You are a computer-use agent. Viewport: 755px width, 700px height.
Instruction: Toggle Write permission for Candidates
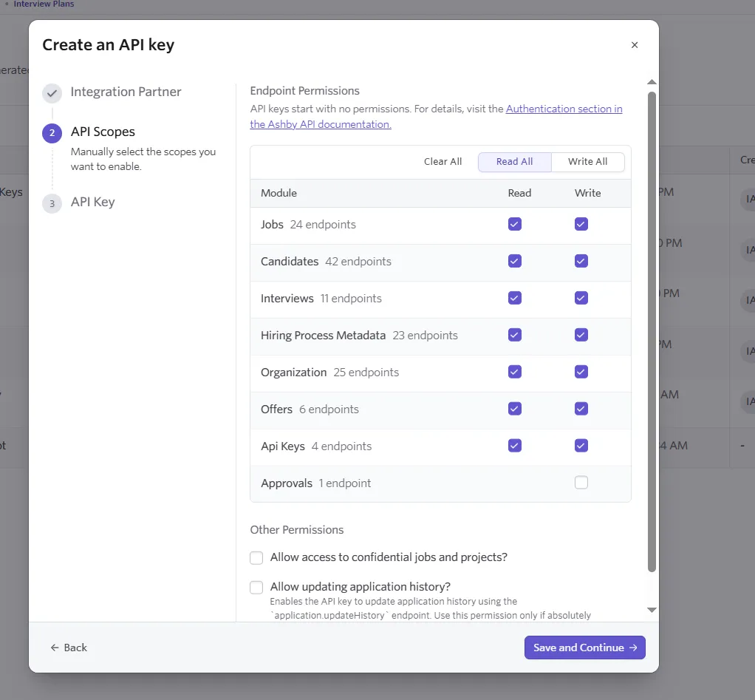click(581, 261)
